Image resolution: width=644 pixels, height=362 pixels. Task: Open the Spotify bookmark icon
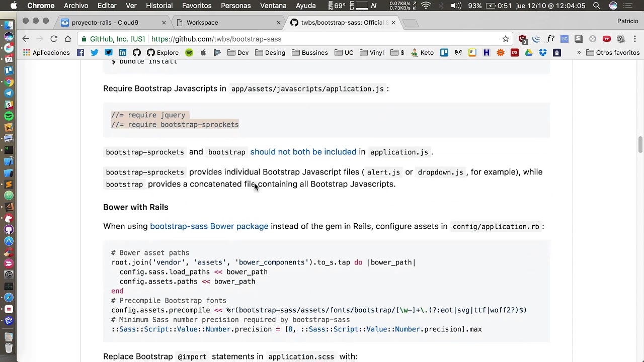point(189,53)
